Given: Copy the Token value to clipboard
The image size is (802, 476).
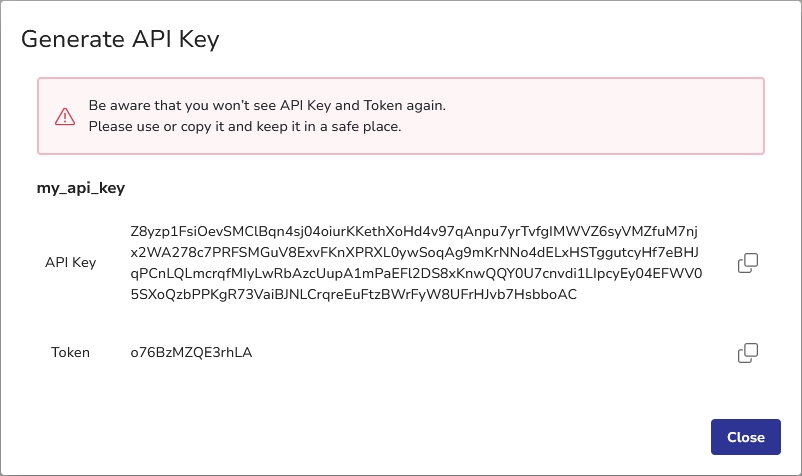Looking at the screenshot, I should point(748,352).
